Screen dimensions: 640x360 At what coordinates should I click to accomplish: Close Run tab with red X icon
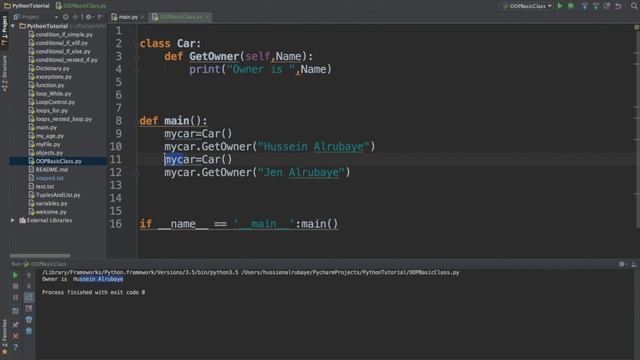(x=16, y=336)
